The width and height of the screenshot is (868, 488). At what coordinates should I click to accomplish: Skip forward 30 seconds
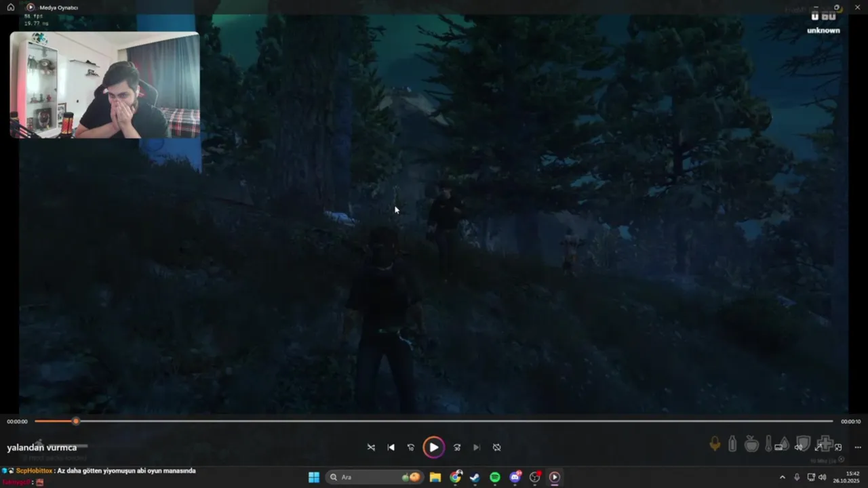457,447
